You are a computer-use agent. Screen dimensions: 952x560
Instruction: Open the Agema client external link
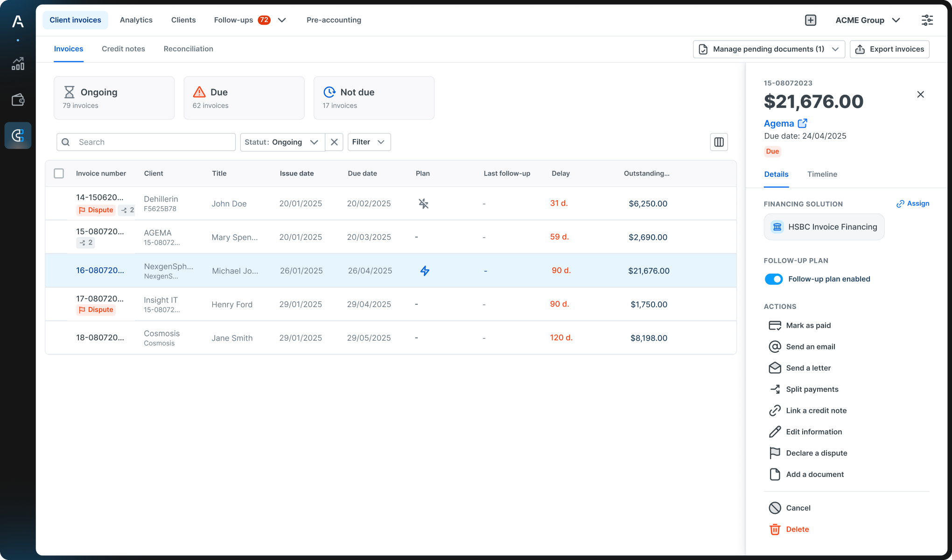[803, 123]
